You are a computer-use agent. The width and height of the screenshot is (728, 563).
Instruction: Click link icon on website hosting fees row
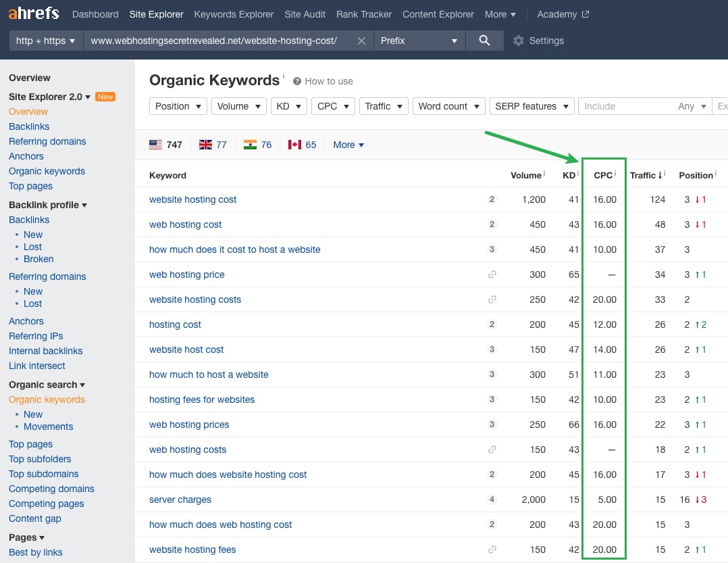(x=492, y=549)
